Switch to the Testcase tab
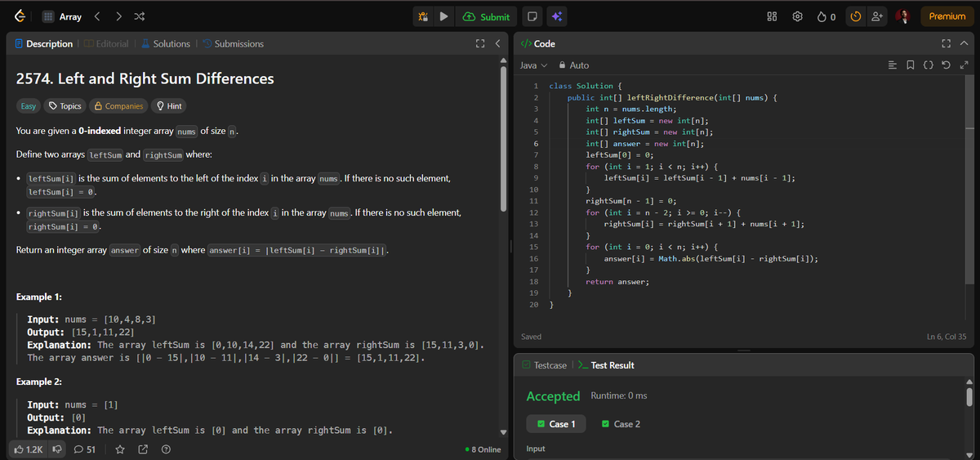This screenshot has width=980, height=460. (546, 365)
